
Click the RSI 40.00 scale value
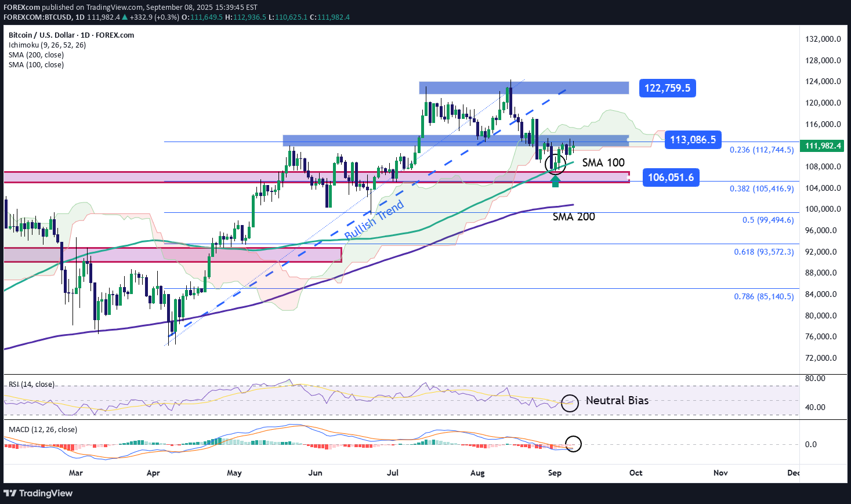click(x=815, y=407)
